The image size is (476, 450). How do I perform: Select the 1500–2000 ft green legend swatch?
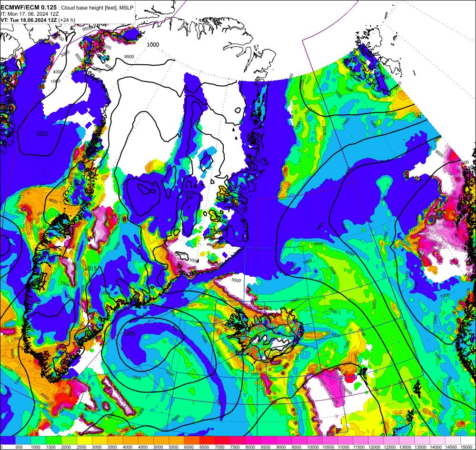click(x=54, y=440)
